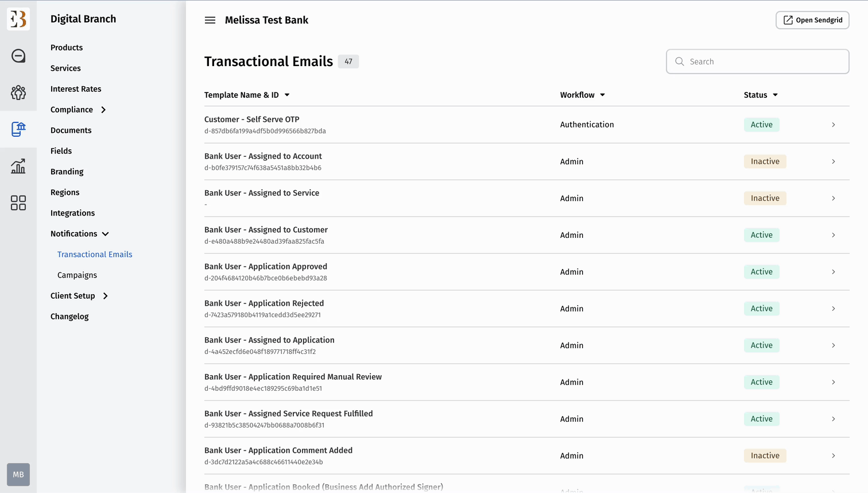868x493 pixels.
Task: Open row arrow for Customer - Self Serve OTP
Action: click(833, 125)
